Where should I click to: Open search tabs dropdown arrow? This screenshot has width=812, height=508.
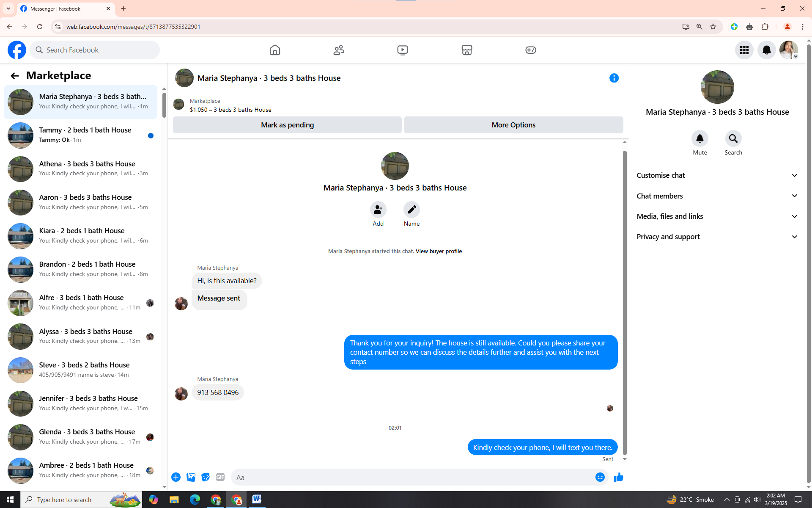point(8,8)
